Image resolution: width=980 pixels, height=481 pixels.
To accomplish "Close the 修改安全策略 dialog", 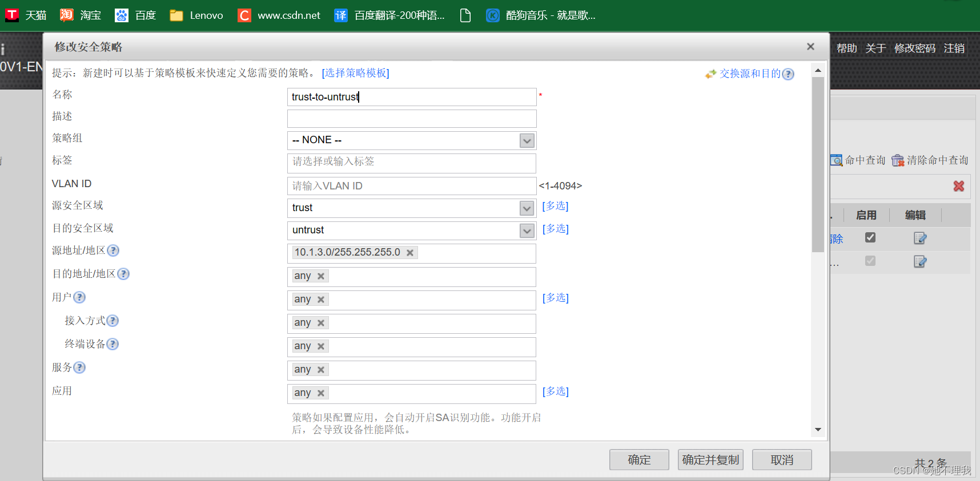I will [x=810, y=47].
